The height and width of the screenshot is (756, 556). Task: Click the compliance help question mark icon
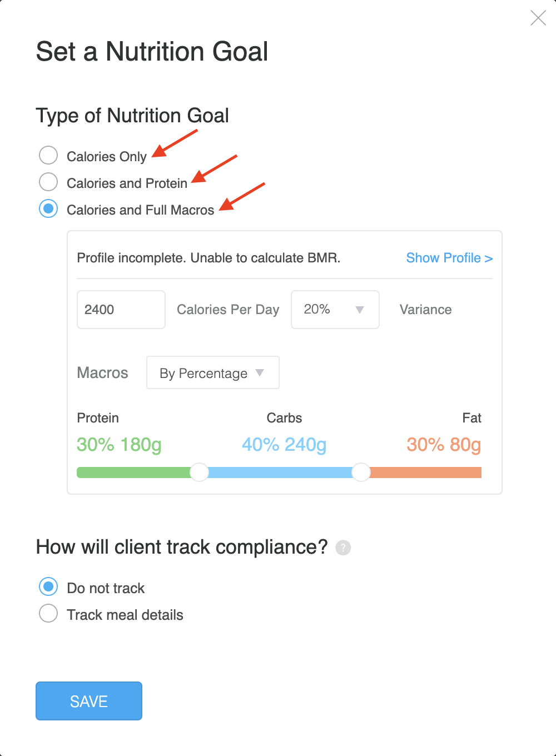pyautogui.click(x=343, y=548)
